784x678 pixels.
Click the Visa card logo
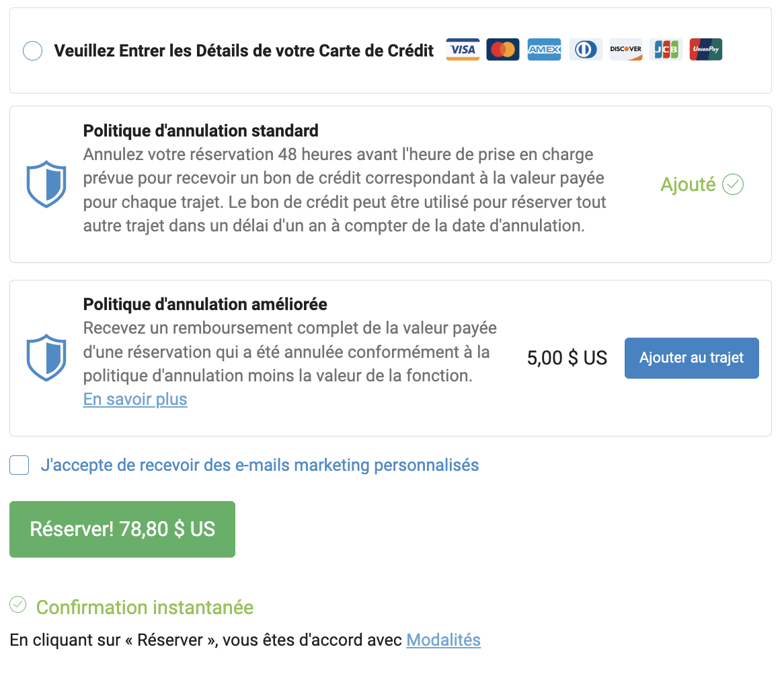pyautogui.click(x=463, y=50)
